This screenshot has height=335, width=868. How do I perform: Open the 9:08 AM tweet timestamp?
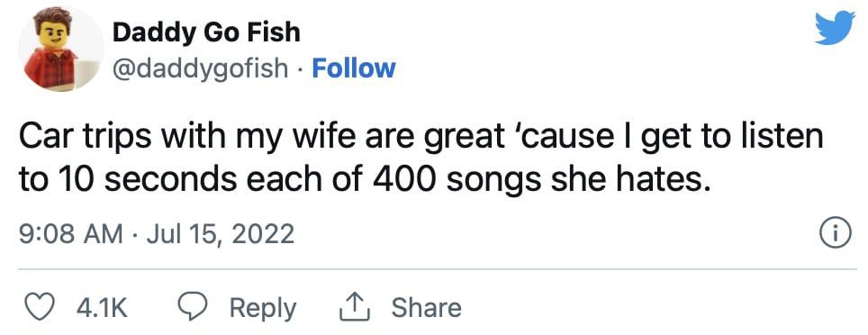click(71, 233)
